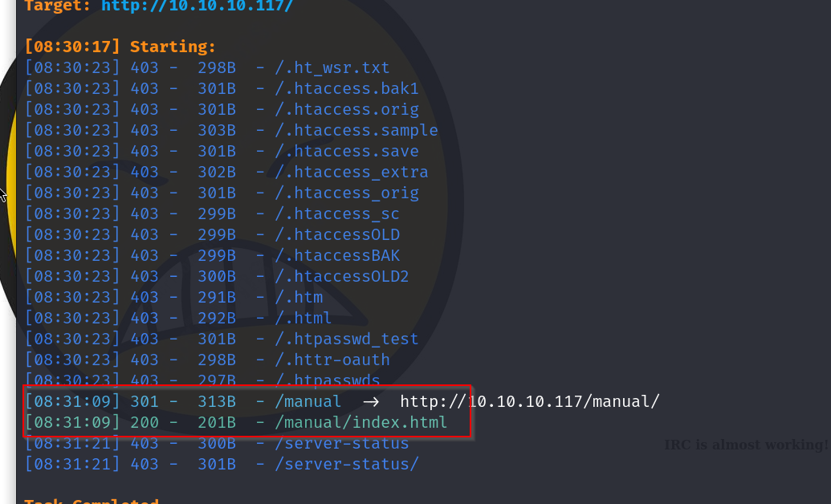This screenshot has height=504, width=831.
Task: Click the /.htaccess.bak1 entry
Action: 348,88
